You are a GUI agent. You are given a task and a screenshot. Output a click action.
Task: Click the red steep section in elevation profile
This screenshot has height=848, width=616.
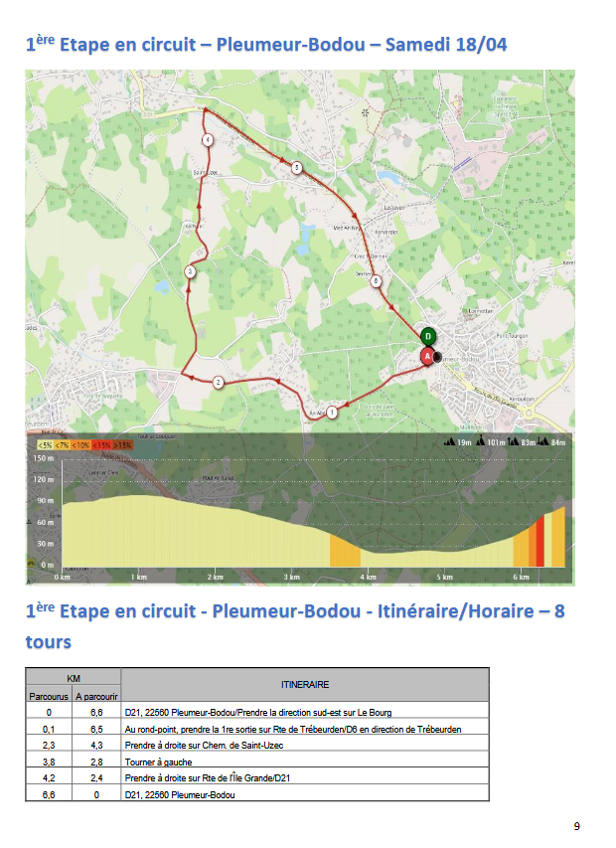(539, 542)
